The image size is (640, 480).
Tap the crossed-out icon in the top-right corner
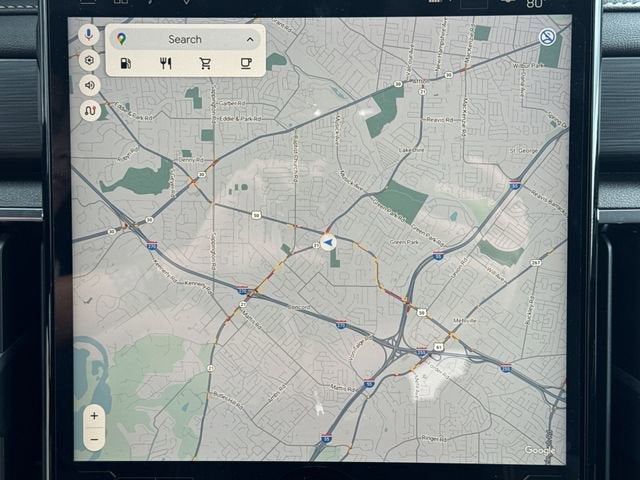coord(547,36)
